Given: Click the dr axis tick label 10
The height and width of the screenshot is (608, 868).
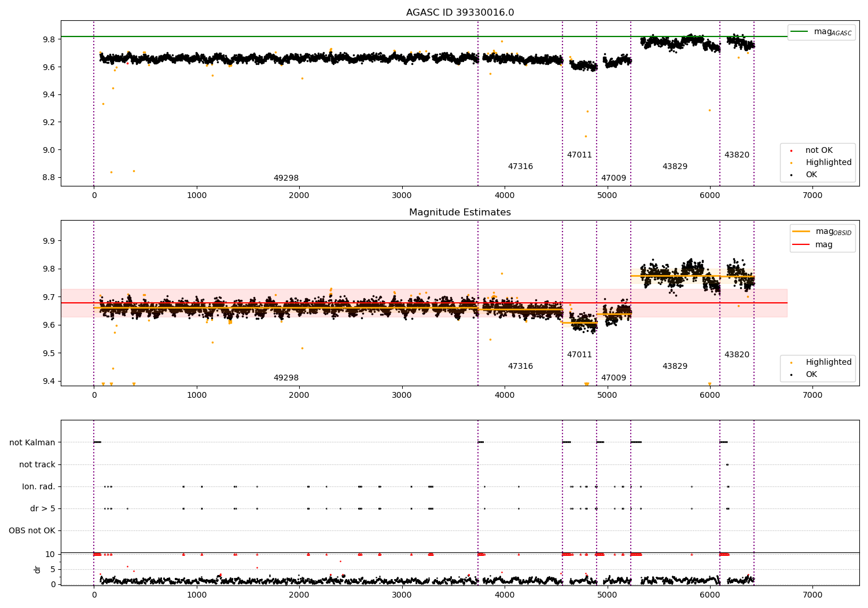Looking at the screenshot, I should point(51,555).
